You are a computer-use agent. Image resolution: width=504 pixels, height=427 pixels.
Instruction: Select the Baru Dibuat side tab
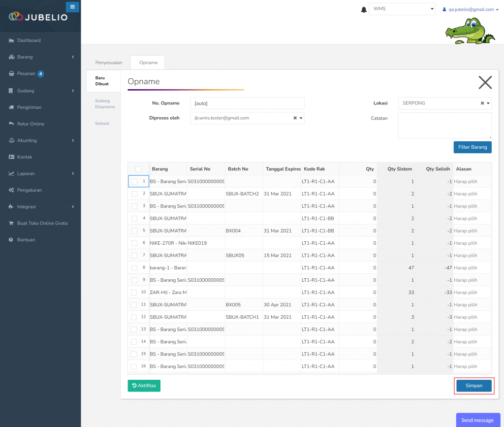(x=103, y=81)
